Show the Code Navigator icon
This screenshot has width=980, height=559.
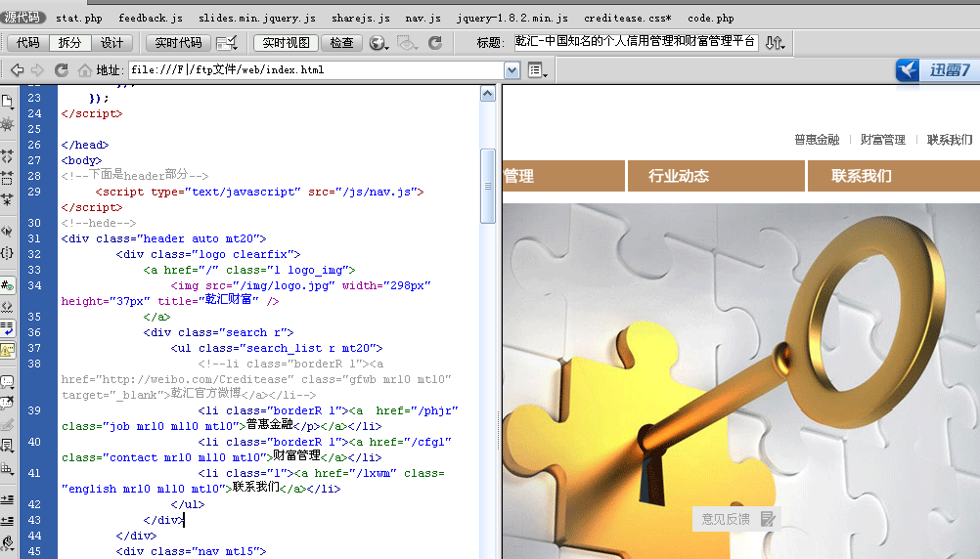(8, 124)
